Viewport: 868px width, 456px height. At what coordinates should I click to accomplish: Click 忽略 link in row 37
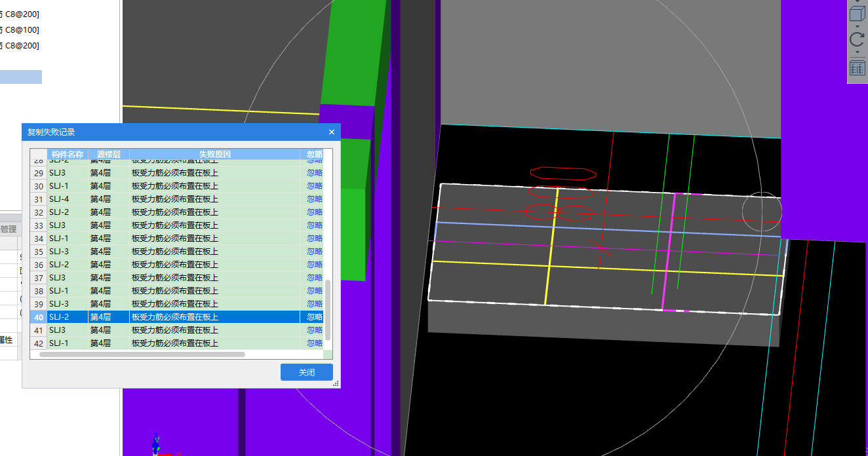coord(315,278)
